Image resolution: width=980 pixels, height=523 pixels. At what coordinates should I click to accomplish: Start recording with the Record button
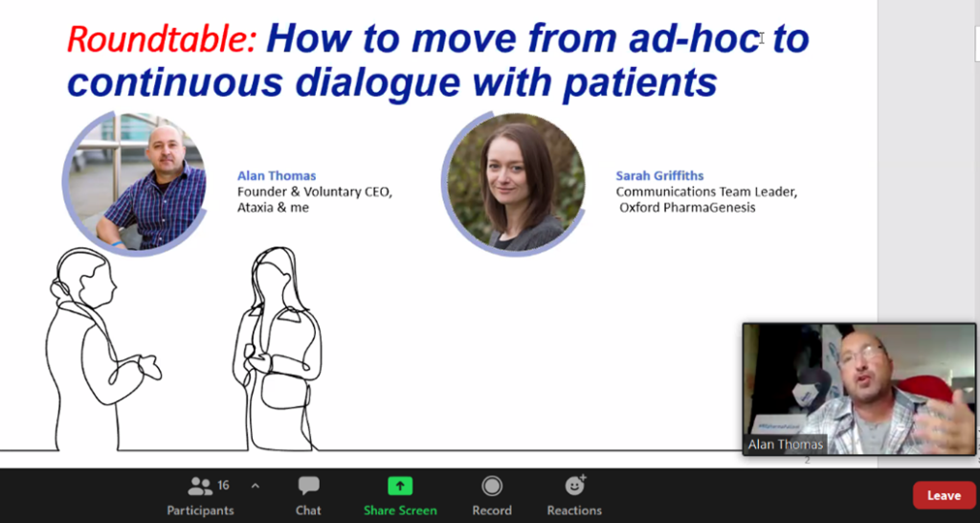pos(492,486)
